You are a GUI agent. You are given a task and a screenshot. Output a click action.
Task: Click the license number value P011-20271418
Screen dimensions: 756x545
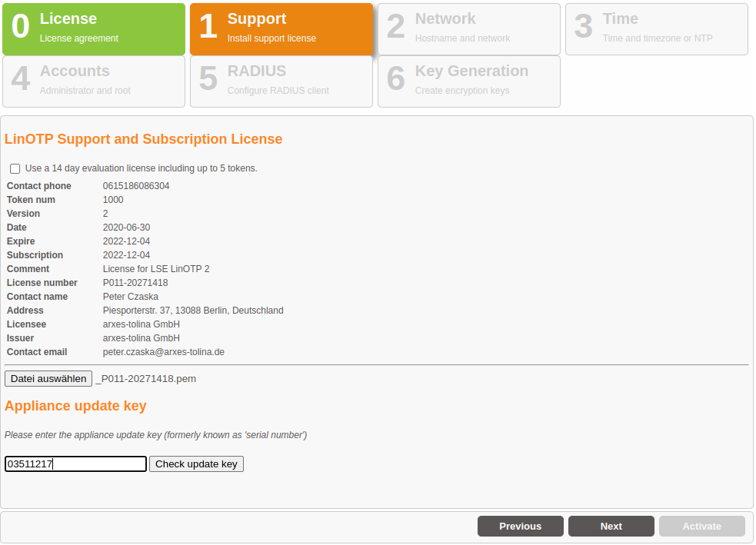pyautogui.click(x=135, y=283)
